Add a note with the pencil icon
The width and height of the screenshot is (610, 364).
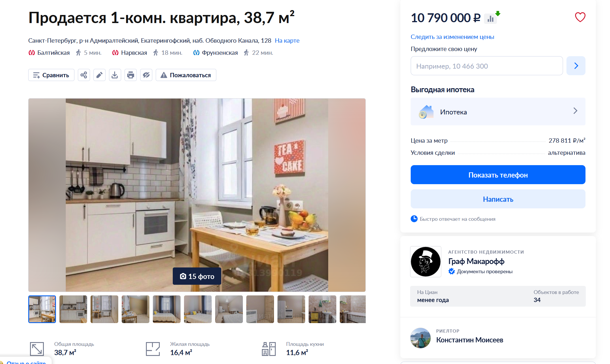(99, 75)
